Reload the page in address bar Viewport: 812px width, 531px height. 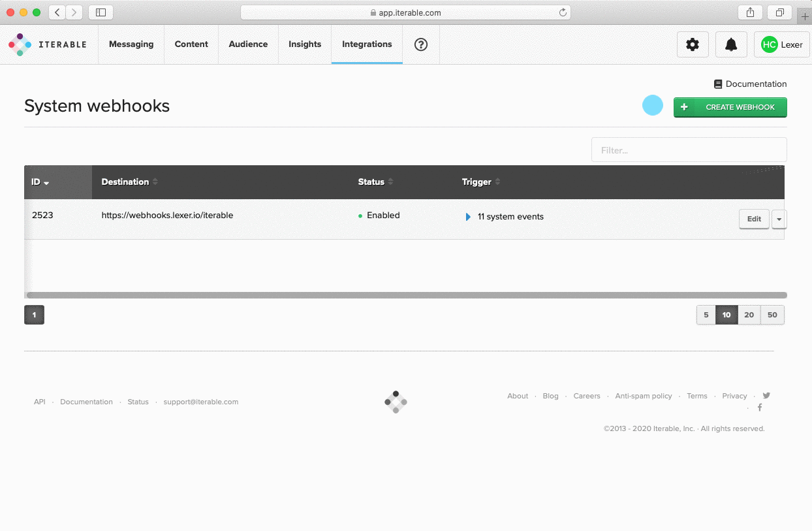563,12
